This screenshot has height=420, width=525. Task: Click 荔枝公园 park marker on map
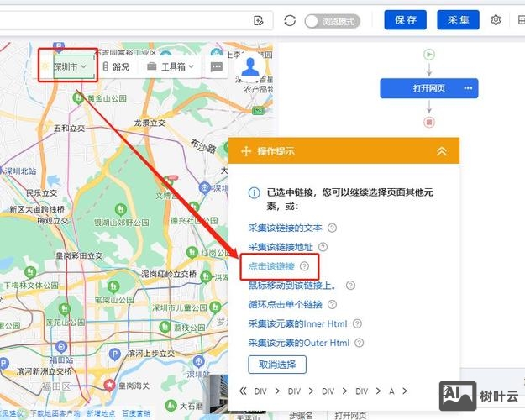click(165, 327)
